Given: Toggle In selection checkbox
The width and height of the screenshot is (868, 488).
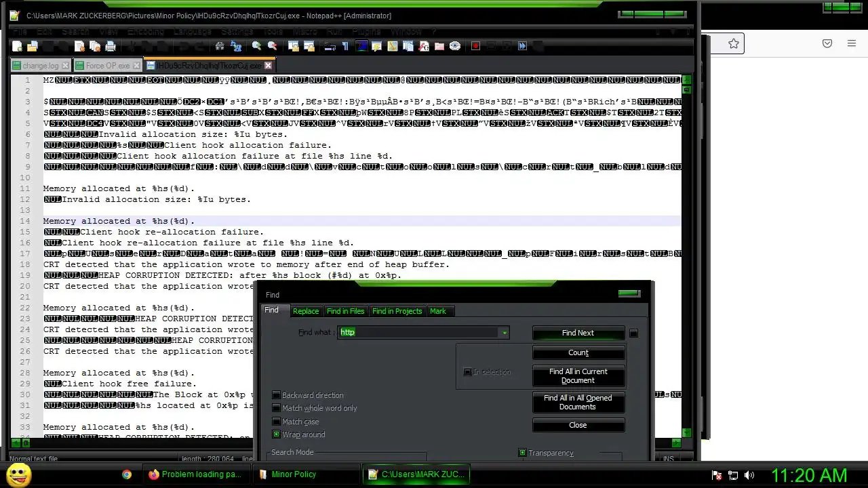Looking at the screenshot, I should (x=467, y=372).
